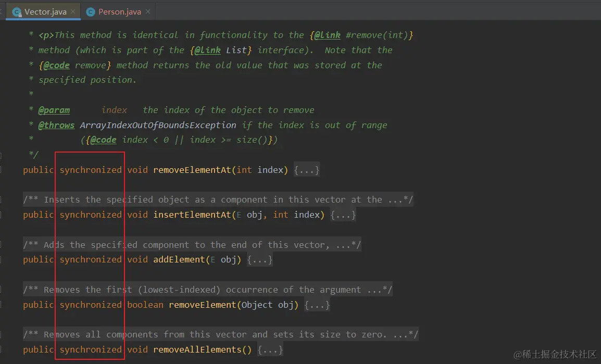The image size is (601, 364).
Task: Expand folded body of removeElement method
Action: (x=317, y=305)
